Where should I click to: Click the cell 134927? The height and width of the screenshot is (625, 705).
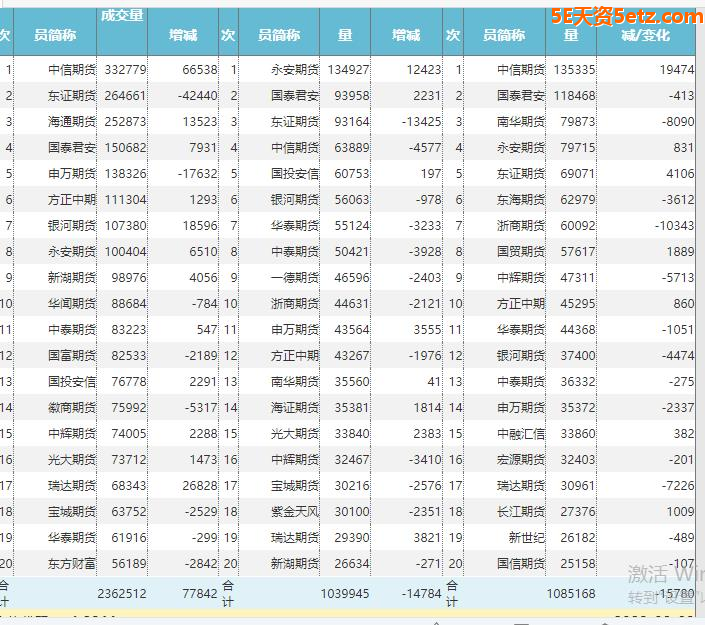[348, 70]
